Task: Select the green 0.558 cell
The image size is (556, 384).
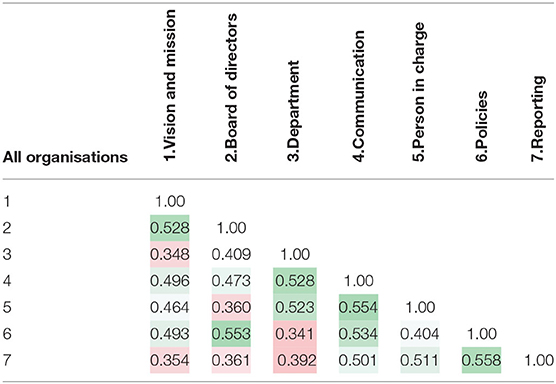Action: [482, 360]
